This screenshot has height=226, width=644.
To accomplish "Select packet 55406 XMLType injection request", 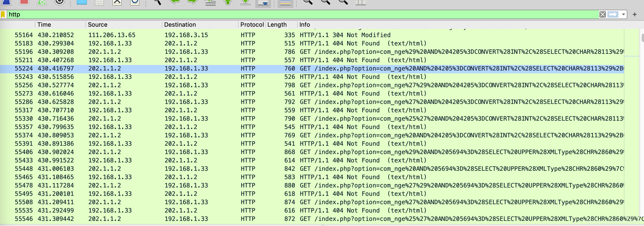I will pyautogui.click(x=312, y=152).
